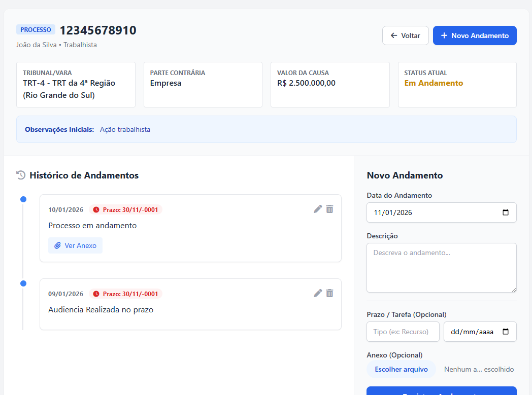Select the Em Andamento status card
532x395 pixels.
pos(457,84)
